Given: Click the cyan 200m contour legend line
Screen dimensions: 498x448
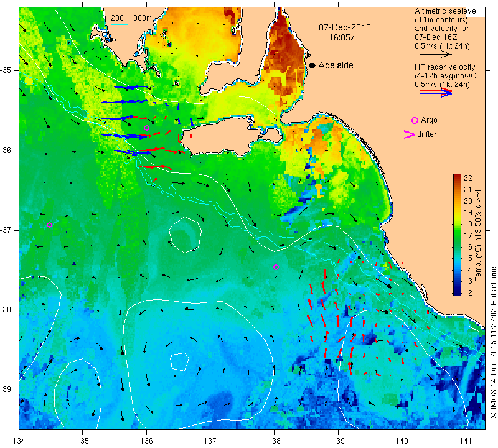Looking at the screenshot, I should 119,24.
